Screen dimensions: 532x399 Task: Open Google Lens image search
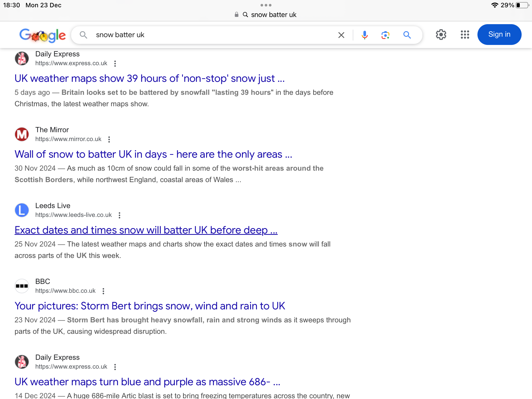[x=385, y=35]
